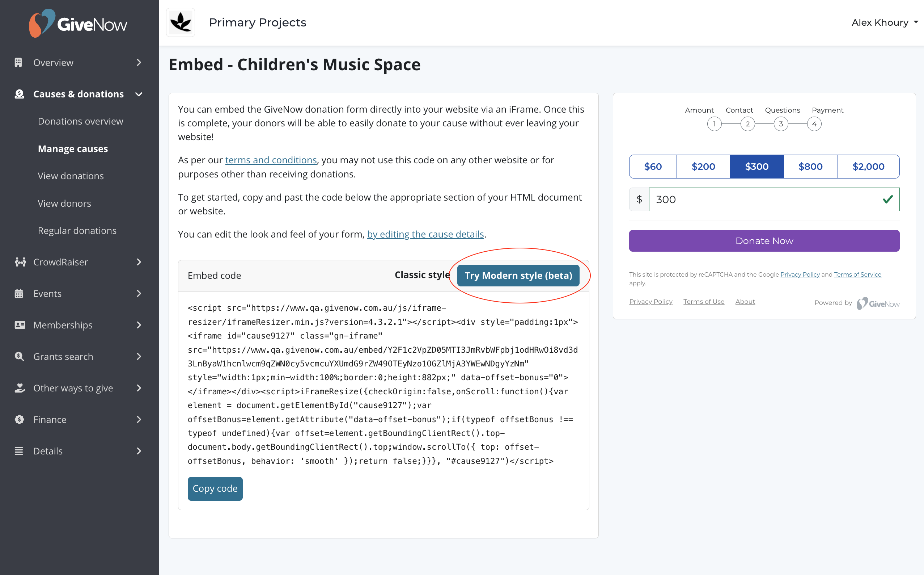Select the $800 donation amount
This screenshot has height=575, width=924.
pyautogui.click(x=810, y=167)
